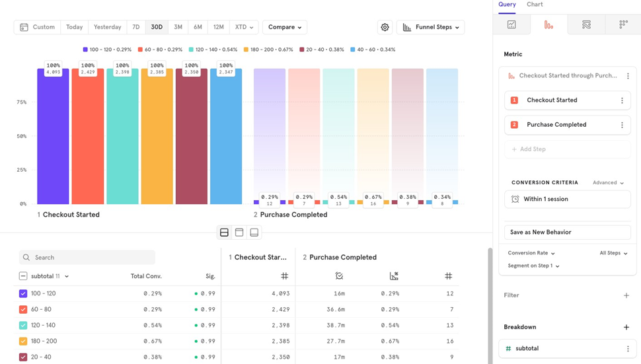The width and height of the screenshot is (641, 364).
Task: Select the Flows report type icon
Action: click(586, 24)
